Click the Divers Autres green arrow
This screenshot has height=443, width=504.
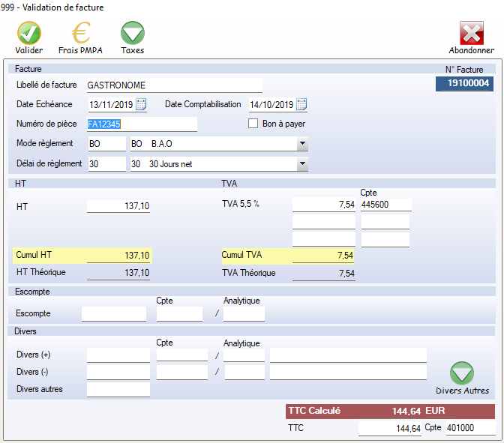pyautogui.click(x=462, y=373)
